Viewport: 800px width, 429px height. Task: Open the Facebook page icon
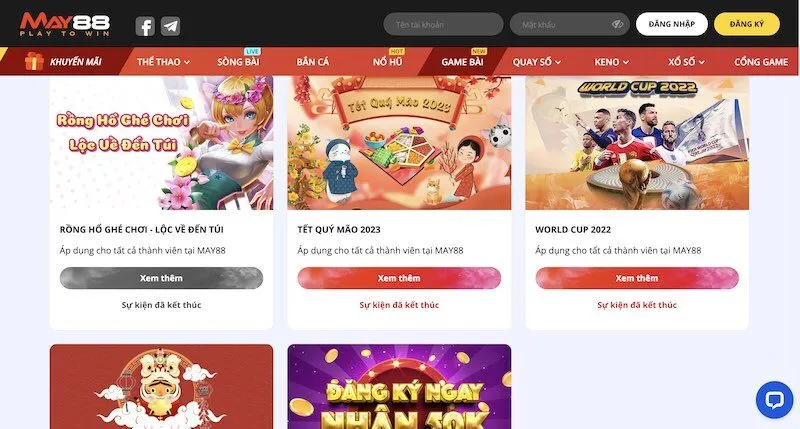point(145,26)
